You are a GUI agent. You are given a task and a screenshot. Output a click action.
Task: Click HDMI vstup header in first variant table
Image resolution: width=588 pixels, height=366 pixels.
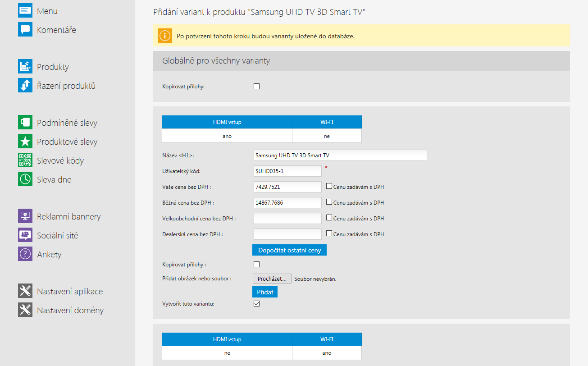click(x=227, y=122)
